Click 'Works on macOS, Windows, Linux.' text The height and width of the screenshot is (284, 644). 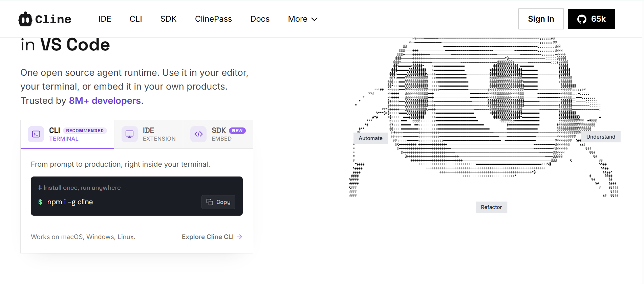click(x=83, y=237)
